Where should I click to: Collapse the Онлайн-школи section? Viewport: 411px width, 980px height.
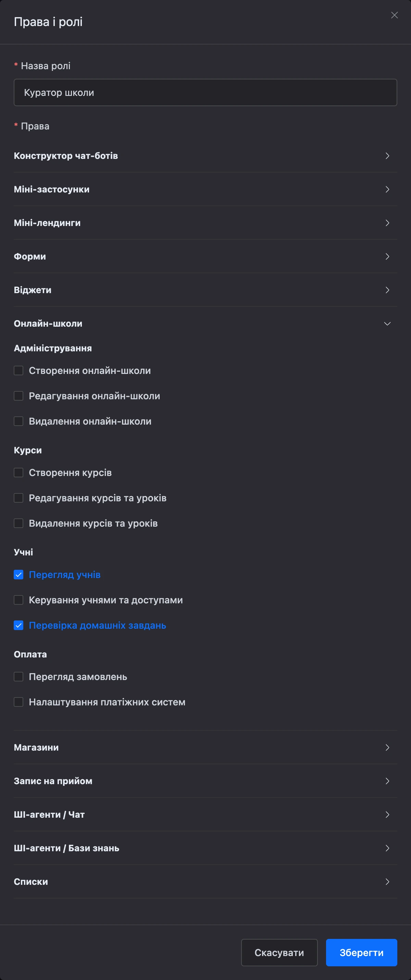(387, 323)
